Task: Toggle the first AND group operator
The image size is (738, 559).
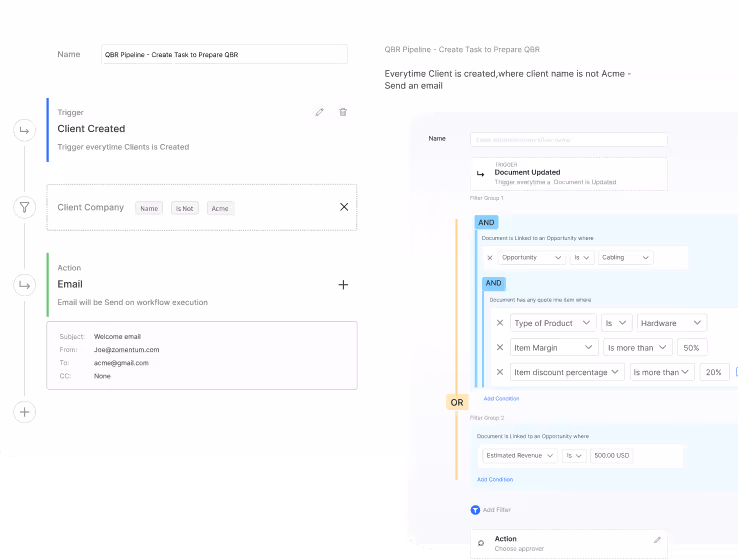Action: (x=486, y=222)
